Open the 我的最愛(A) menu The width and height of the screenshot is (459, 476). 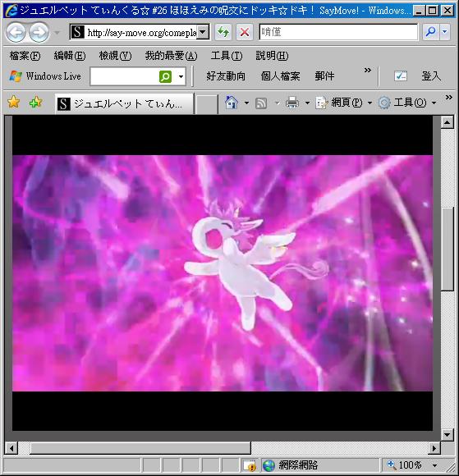tap(171, 56)
